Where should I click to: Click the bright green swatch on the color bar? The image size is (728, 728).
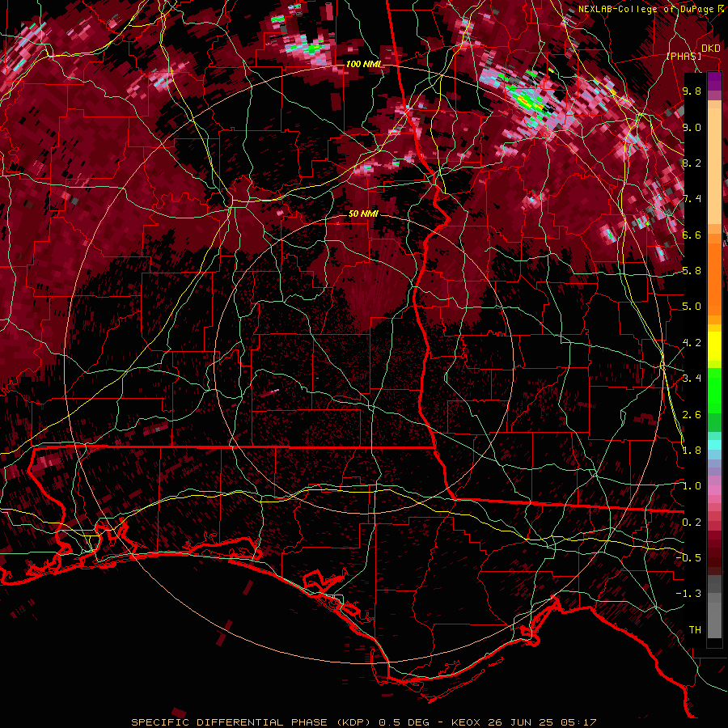[714, 389]
